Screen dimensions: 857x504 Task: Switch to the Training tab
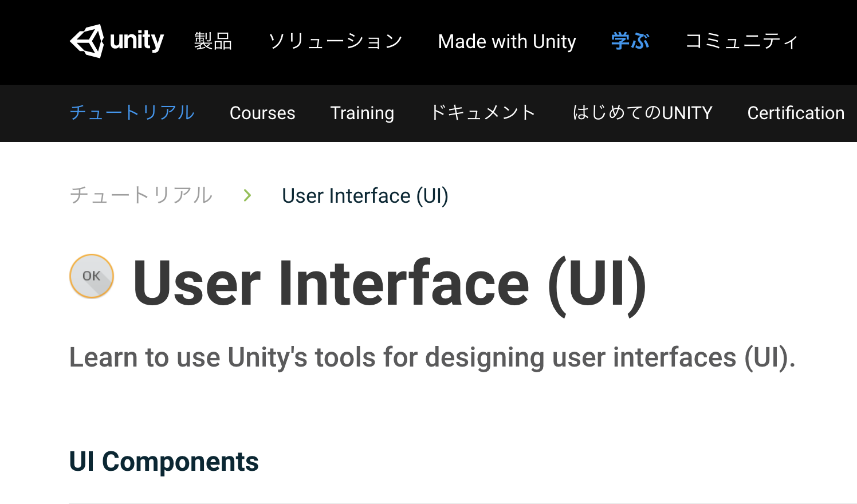(362, 113)
